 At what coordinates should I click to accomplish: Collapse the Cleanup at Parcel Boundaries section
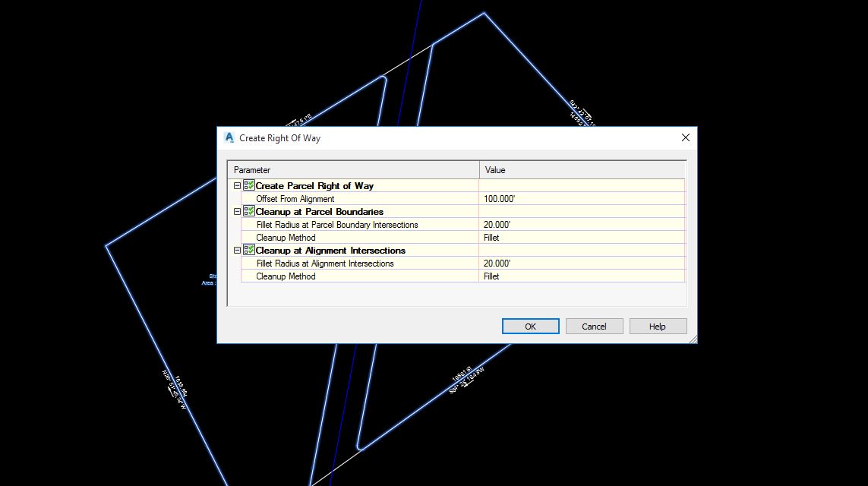pos(237,211)
